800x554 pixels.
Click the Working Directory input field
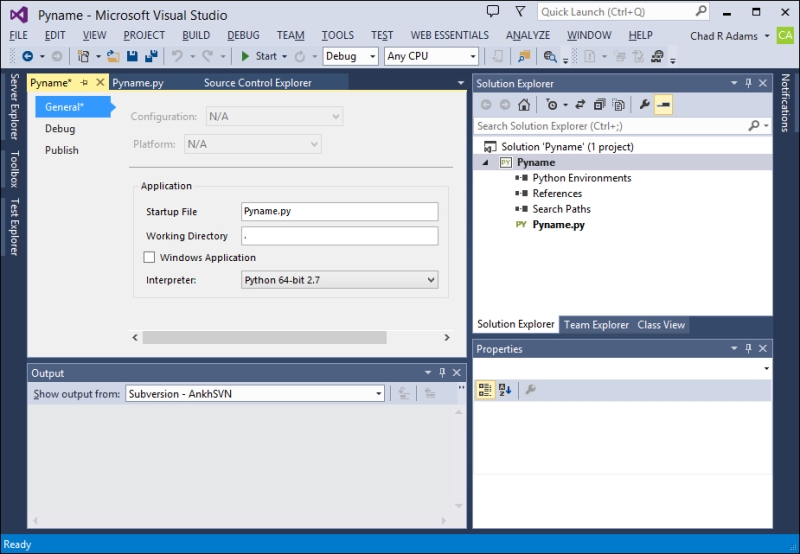pos(339,236)
